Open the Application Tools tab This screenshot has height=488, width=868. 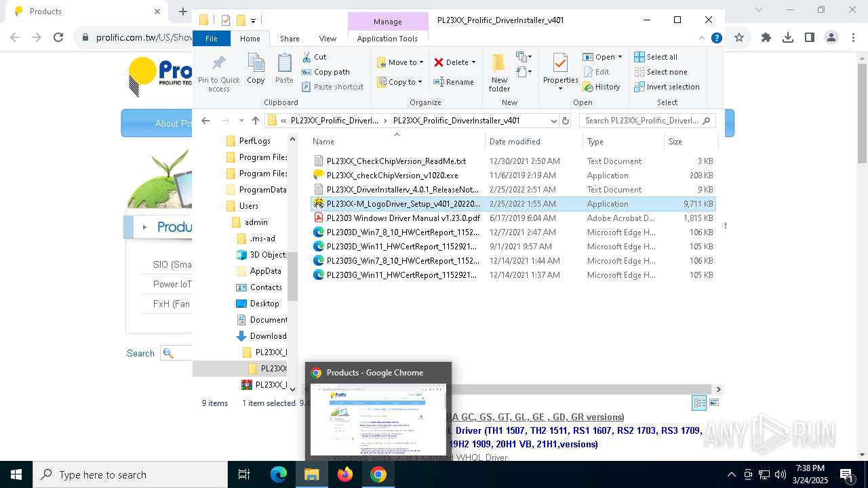[387, 39]
